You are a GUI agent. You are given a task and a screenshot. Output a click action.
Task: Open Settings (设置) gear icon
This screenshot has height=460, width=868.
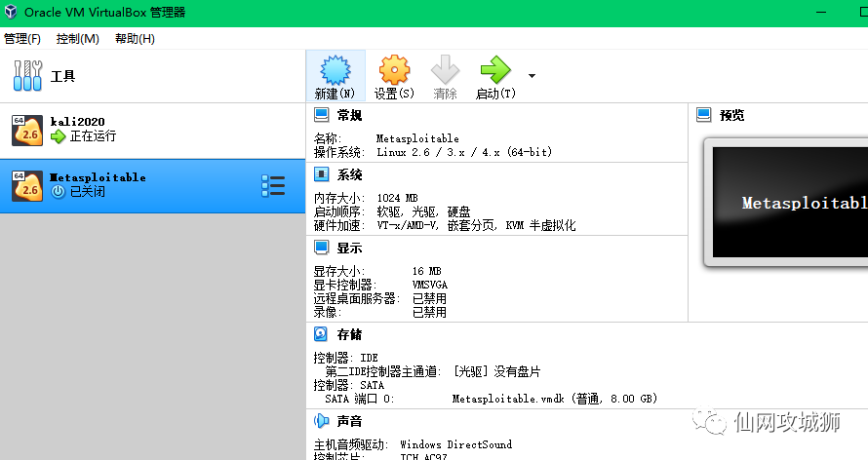(x=394, y=69)
